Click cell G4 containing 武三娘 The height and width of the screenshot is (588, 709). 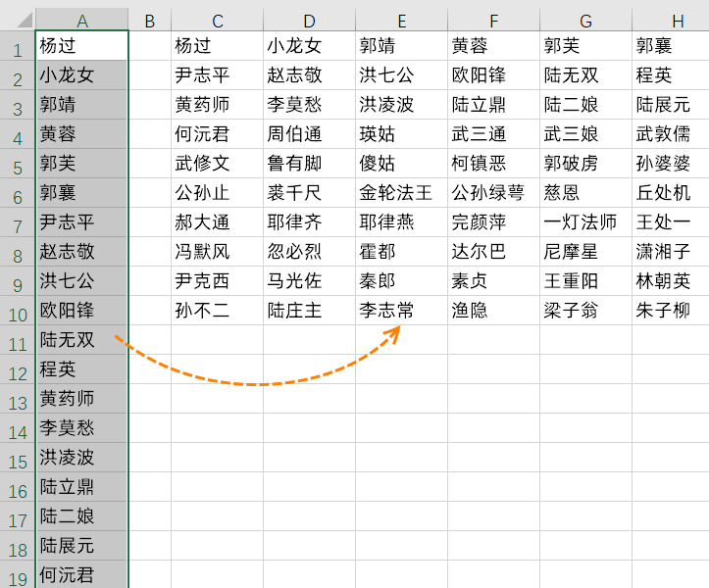pyautogui.click(x=586, y=134)
